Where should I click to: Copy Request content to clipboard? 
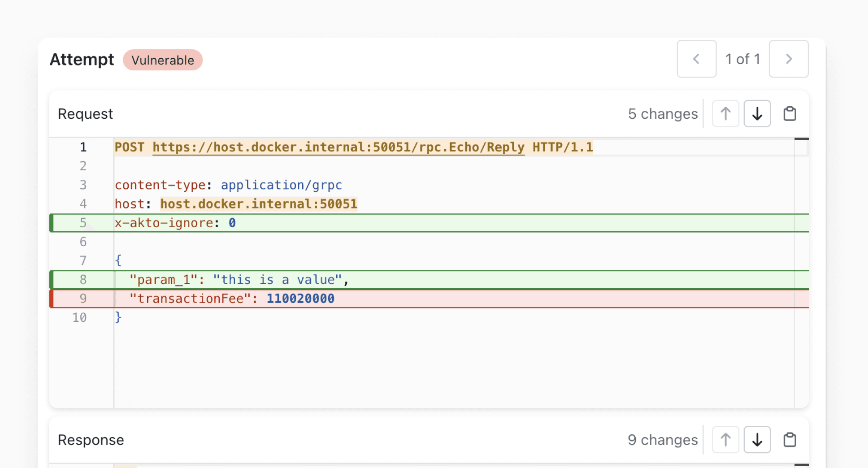(790, 114)
